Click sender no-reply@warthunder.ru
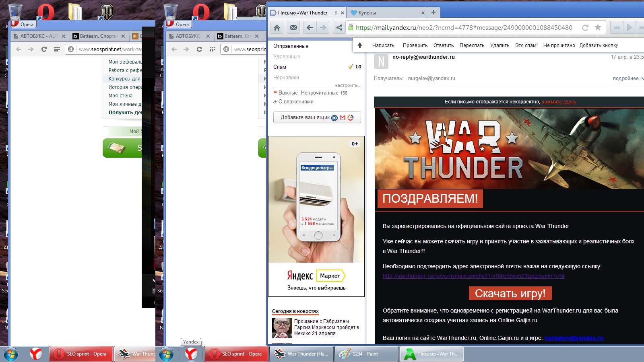The height and width of the screenshot is (362, 644). 423,57
